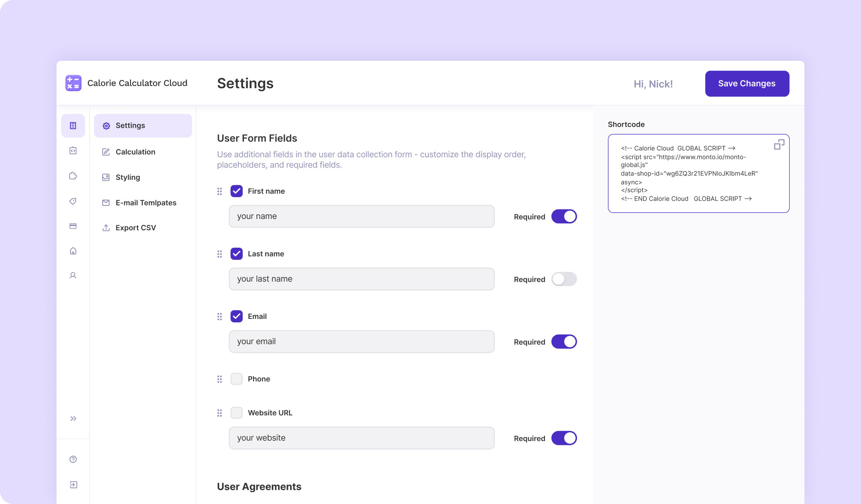Toggle the First name Required switch on
This screenshot has height=504, width=861.
(x=563, y=216)
